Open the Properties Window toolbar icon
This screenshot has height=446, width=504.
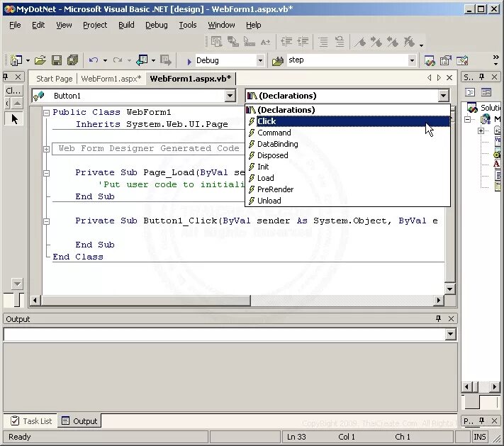[445, 60]
